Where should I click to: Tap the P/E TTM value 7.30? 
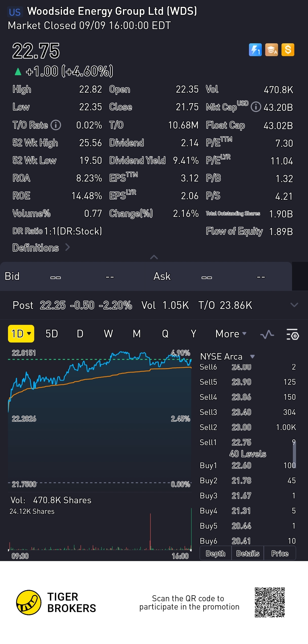click(x=284, y=143)
